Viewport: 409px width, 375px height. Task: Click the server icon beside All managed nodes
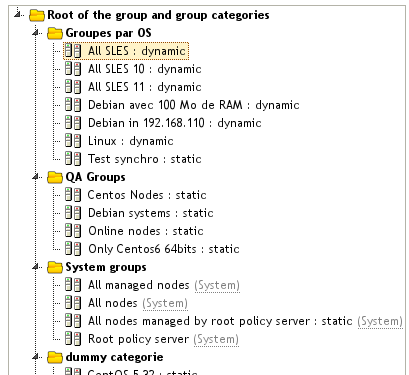click(73, 285)
